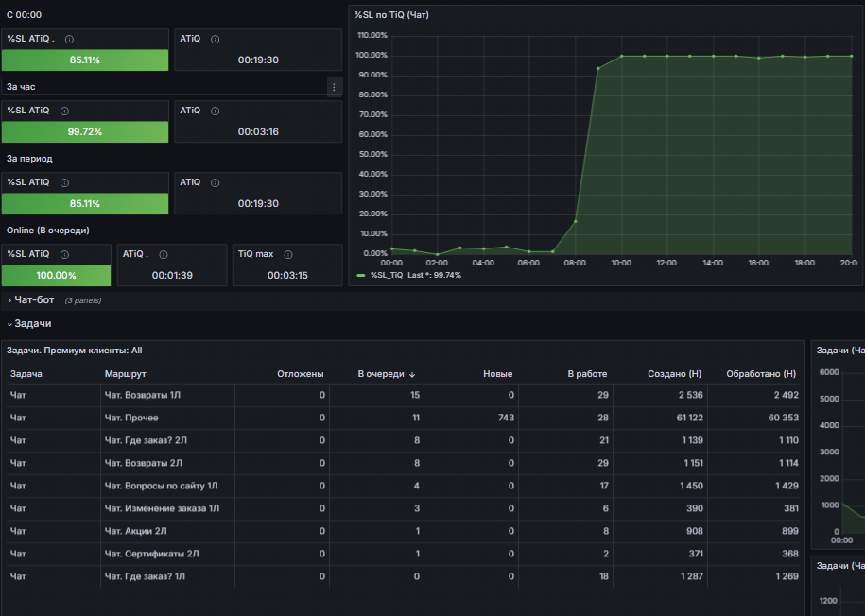Image resolution: width=865 pixels, height=616 pixels.
Task: Click info icon for ATiQ under За период
Action: 216,182
